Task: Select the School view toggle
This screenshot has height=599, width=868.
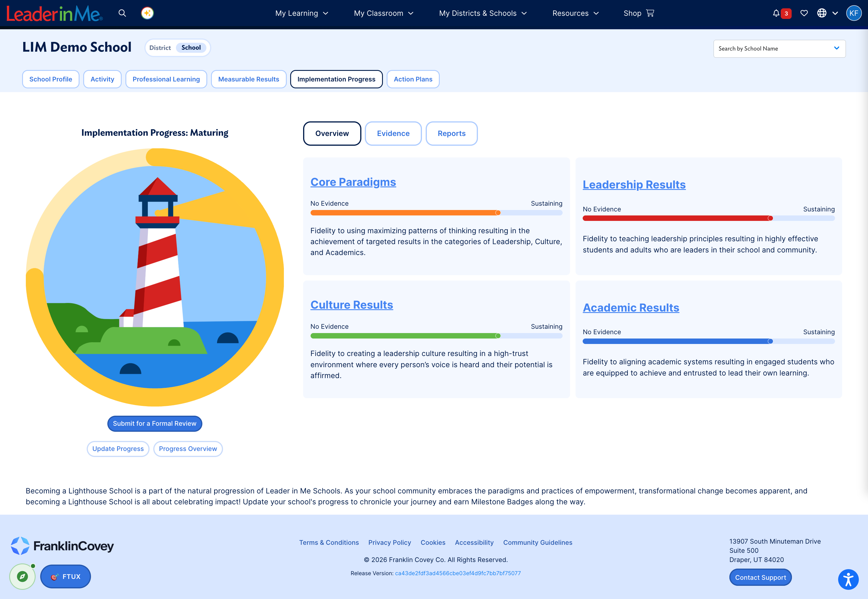Action: click(x=191, y=48)
